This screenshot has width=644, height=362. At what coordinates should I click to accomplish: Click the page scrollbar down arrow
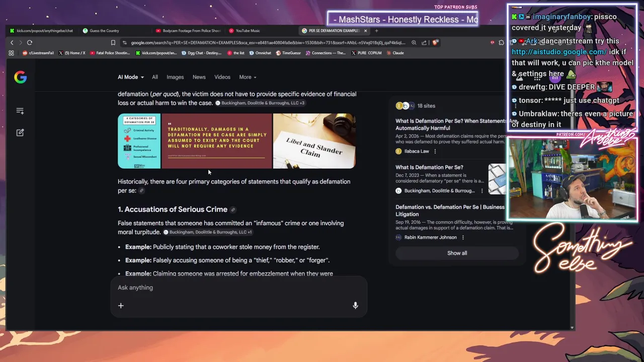click(x=572, y=327)
